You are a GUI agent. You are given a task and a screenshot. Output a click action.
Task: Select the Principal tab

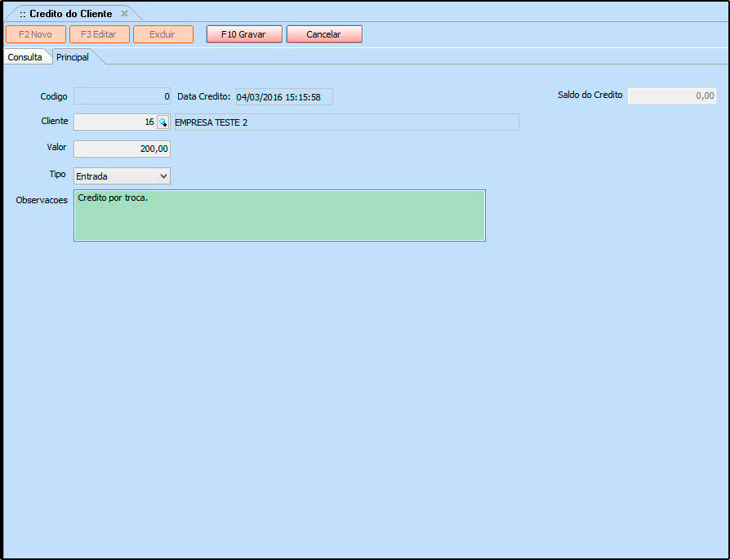(73, 57)
